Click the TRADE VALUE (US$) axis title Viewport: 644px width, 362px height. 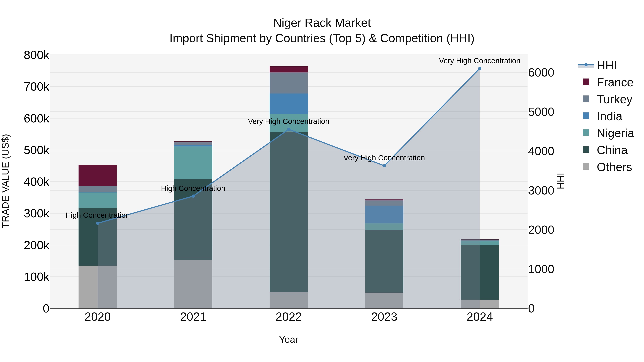[6, 181]
